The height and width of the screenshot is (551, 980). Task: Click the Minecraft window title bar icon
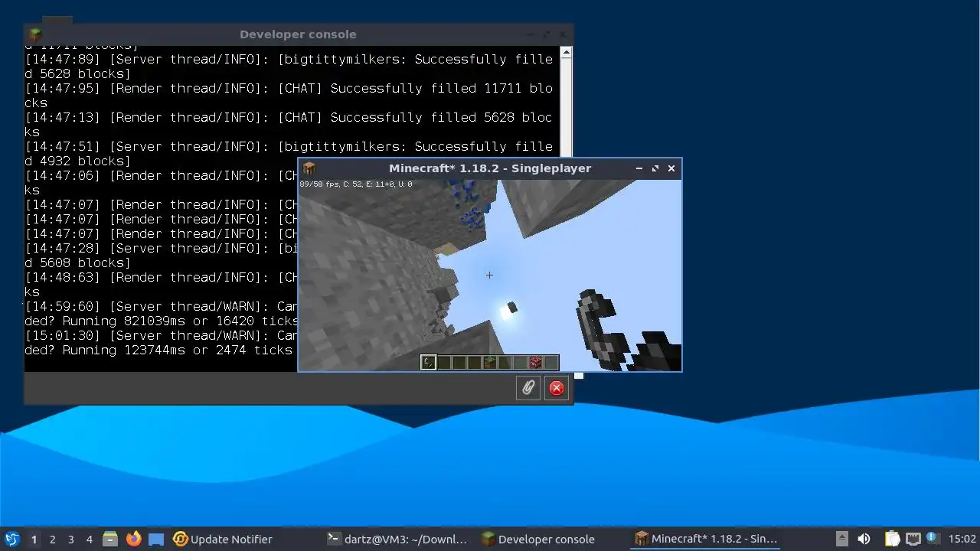309,168
